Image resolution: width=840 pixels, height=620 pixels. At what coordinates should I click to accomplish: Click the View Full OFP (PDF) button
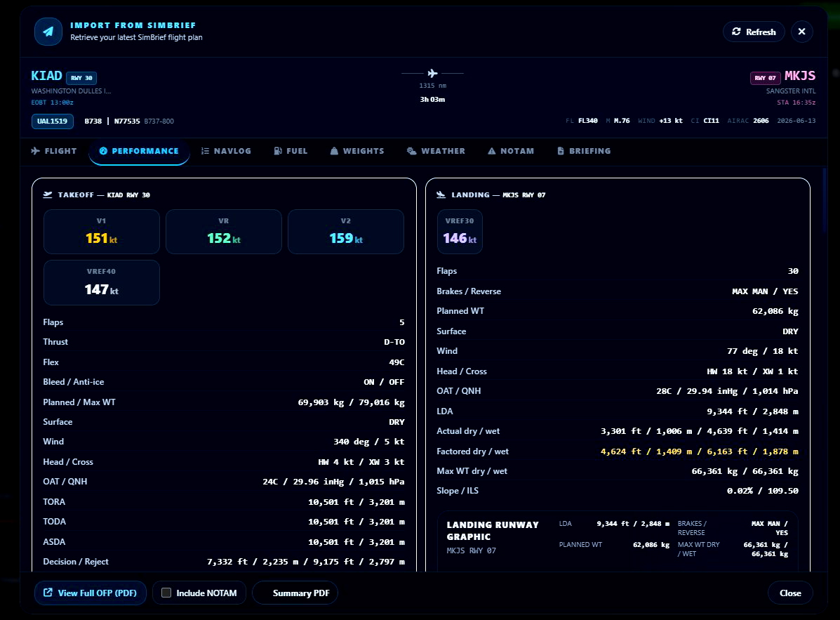coord(91,593)
